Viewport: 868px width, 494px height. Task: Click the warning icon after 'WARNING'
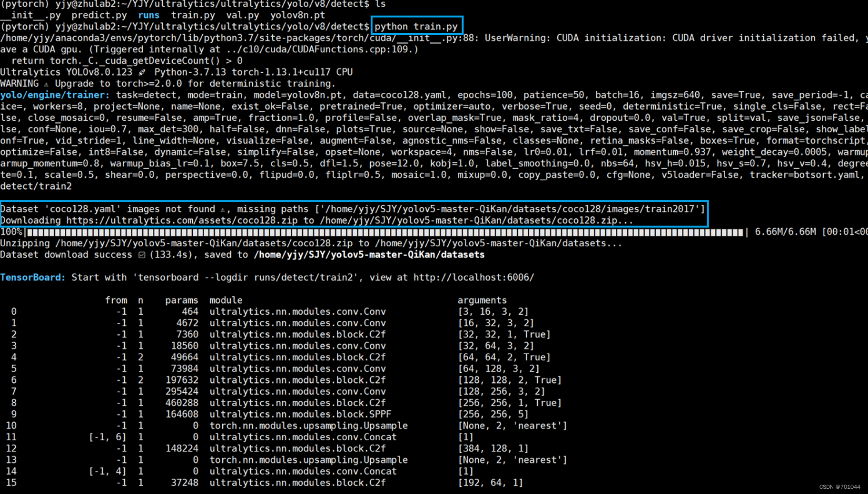[46, 84]
